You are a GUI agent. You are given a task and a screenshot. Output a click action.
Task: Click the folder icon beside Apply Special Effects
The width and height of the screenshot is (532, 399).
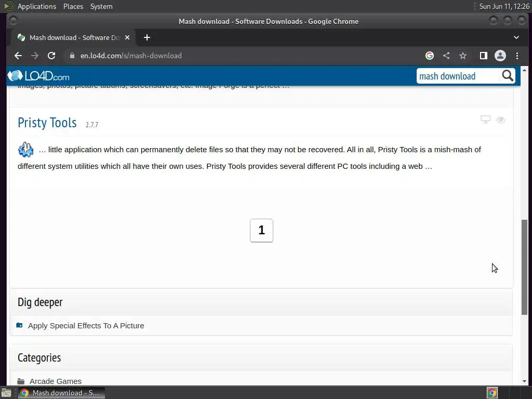click(19, 325)
